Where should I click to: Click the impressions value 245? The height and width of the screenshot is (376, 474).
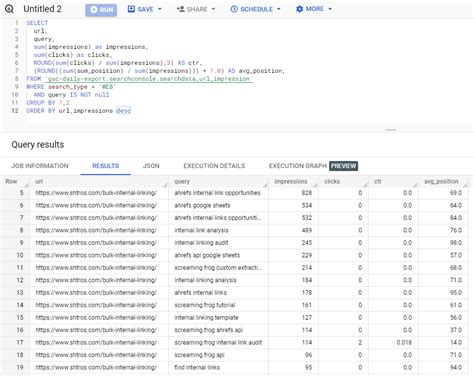click(x=307, y=243)
